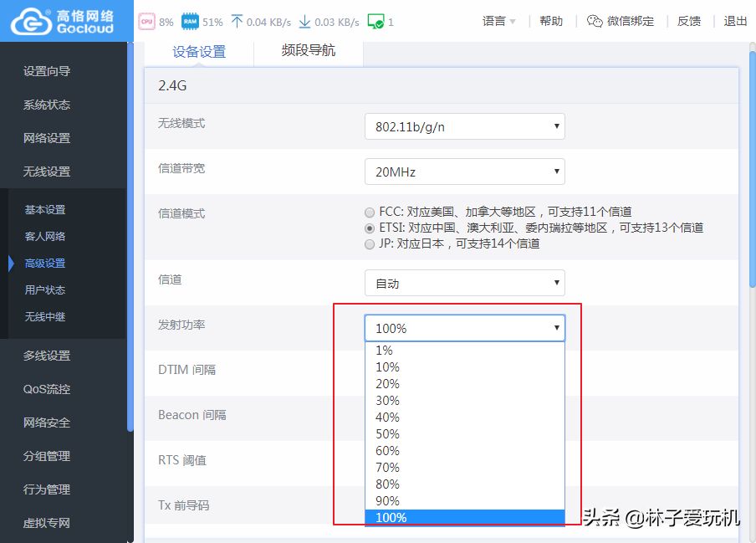
Task: Open QoS流控 in the sidebar
Action: [x=47, y=389]
